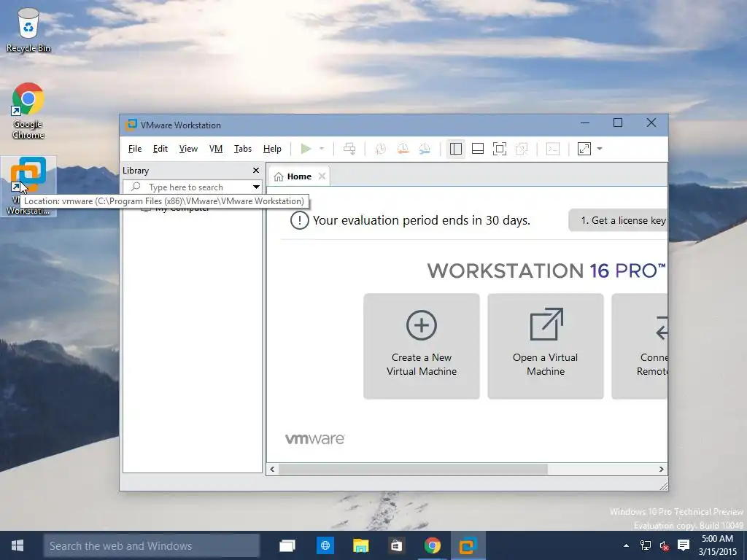Open the Help menu
This screenshot has height=560, width=747.
(272, 149)
